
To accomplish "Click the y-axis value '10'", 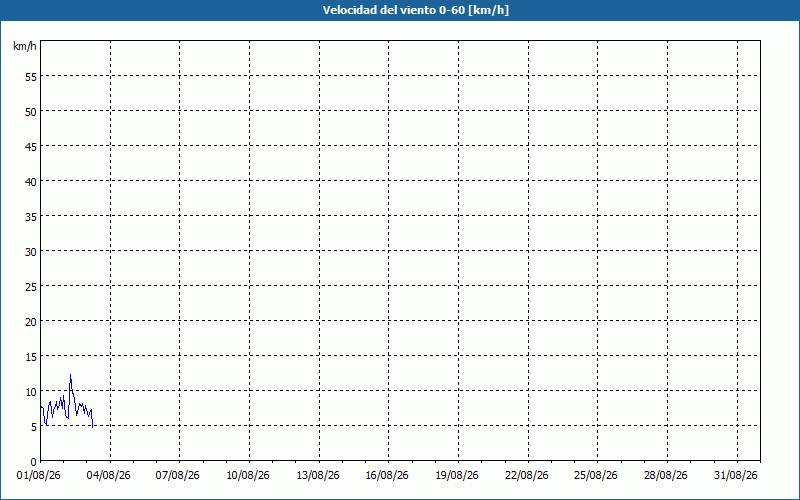I will coord(31,392).
